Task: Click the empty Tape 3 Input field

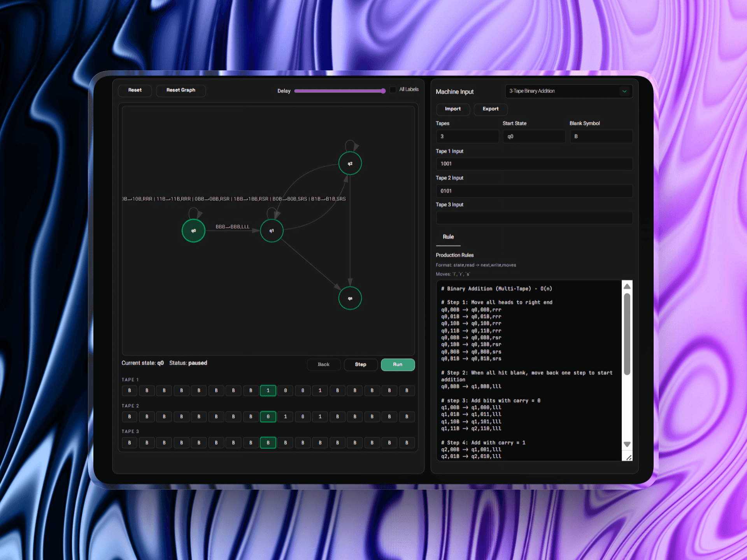Action: tap(534, 217)
